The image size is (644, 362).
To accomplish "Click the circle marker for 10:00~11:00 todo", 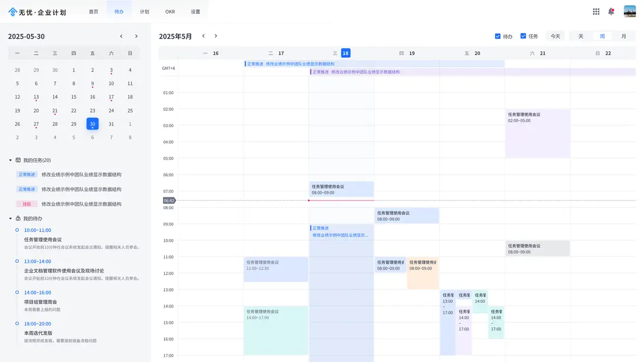I will [17, 230].
